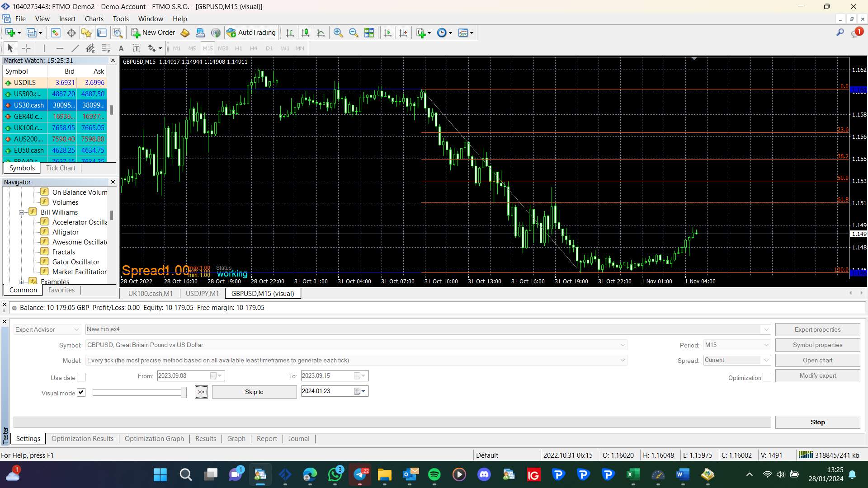Select the Text Label tool
868x488 pixels.
tap(137, 48)
